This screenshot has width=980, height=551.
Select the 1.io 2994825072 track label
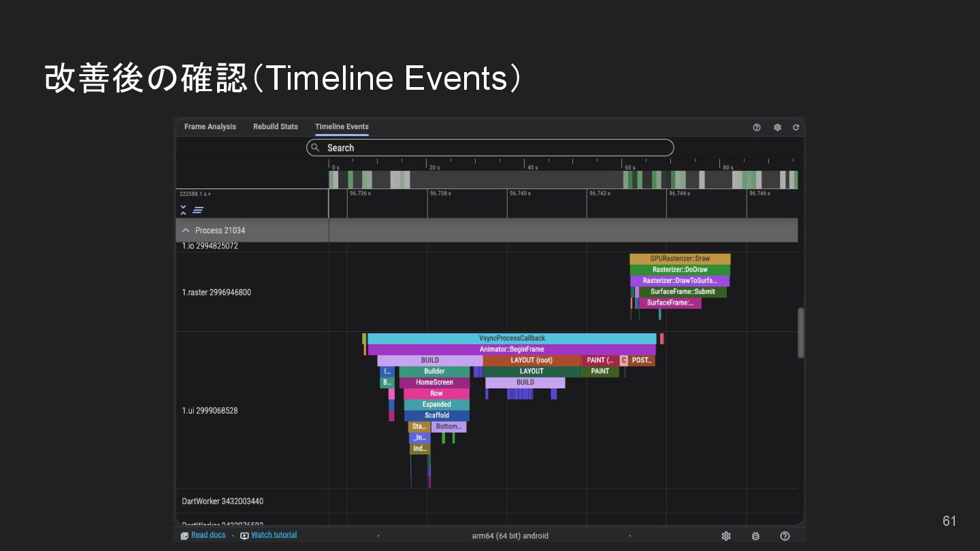click(x=210, y=246)
